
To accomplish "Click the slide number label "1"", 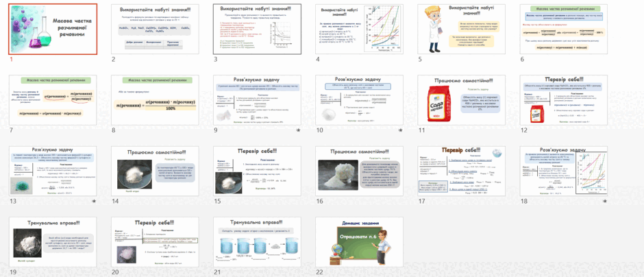I will click(x=11, y=59).
